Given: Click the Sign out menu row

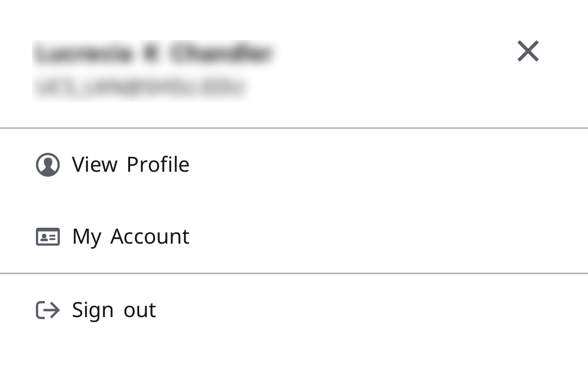Looking at the screenshot, I should point(199,310).
